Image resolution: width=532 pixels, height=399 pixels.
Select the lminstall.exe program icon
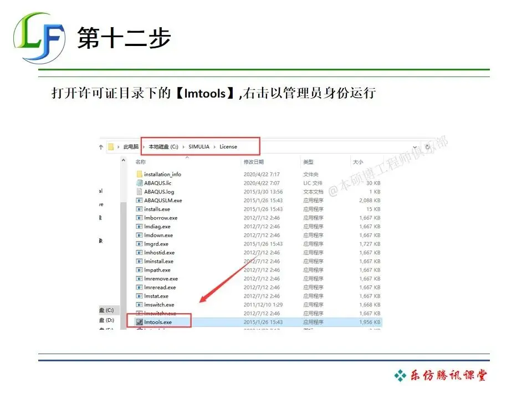[x=139, y=261]
